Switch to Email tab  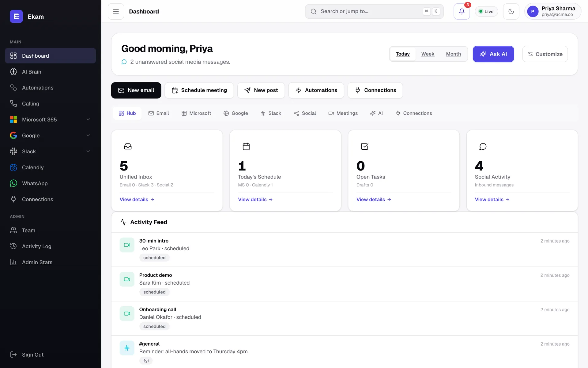pyautogui.click(x=159, y=113)
